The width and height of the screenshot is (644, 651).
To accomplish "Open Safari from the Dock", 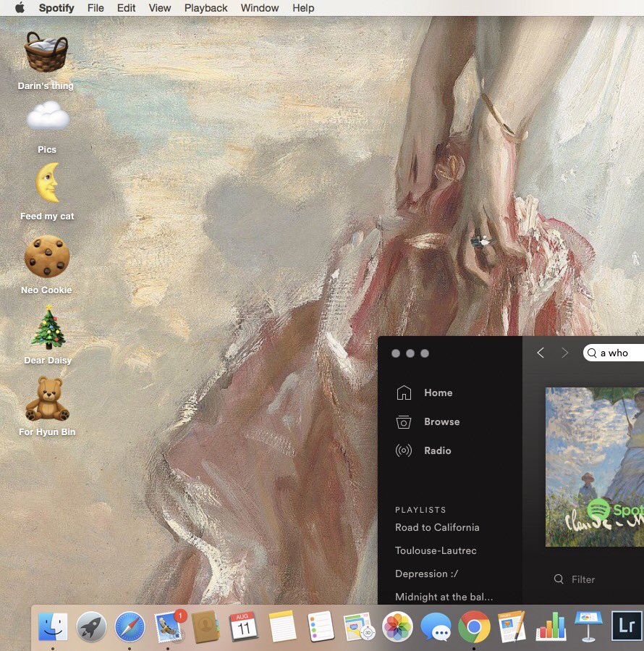I will click(x=130, y=626).
